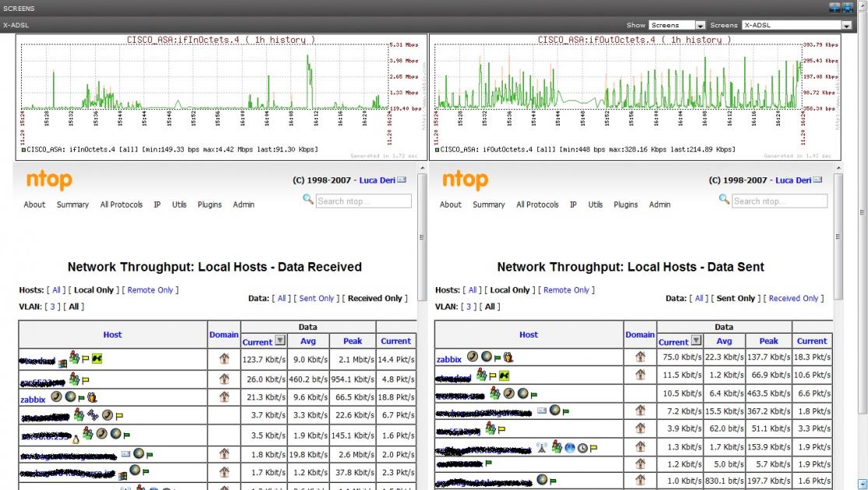Click Remote Only hosts filter in Data Received panel
The image size is (868, 490).
[149, 290]
